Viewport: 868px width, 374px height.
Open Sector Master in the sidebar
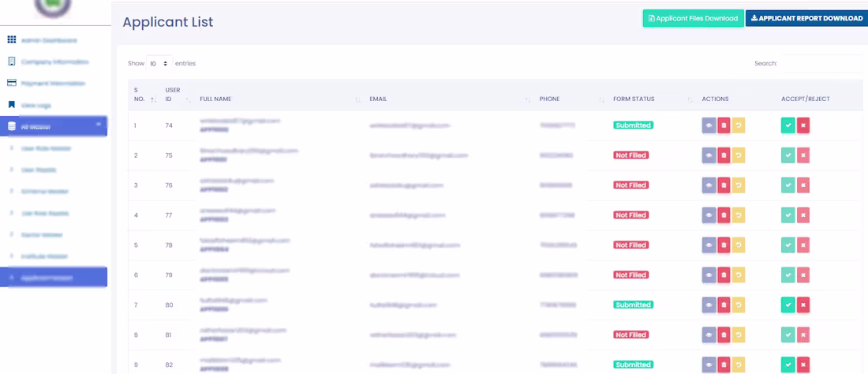coord(42,234)
